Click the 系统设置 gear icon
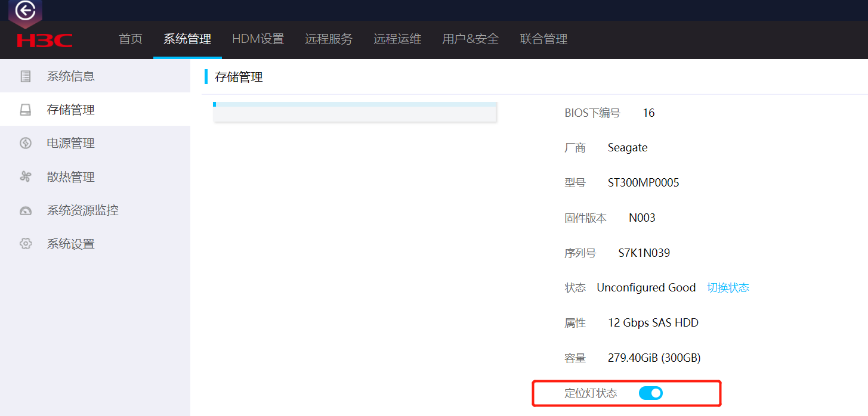Image resolution: width=868 pixels, height=416 pixels. pos(25,244)
